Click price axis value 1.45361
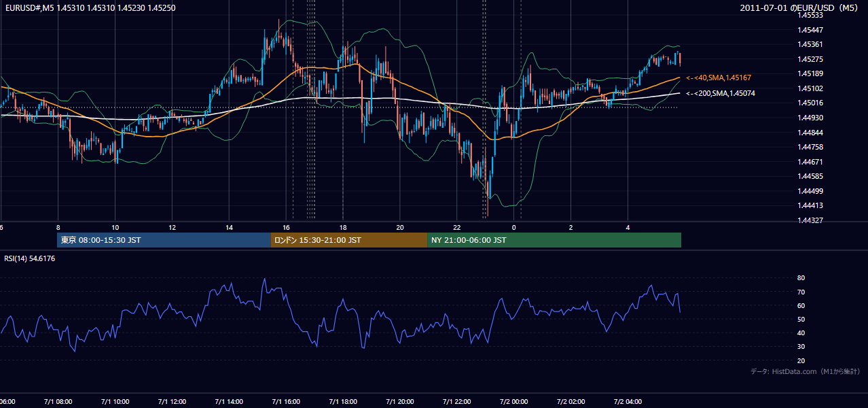Viewport: 868px width, 408px height. click(811, 44)
